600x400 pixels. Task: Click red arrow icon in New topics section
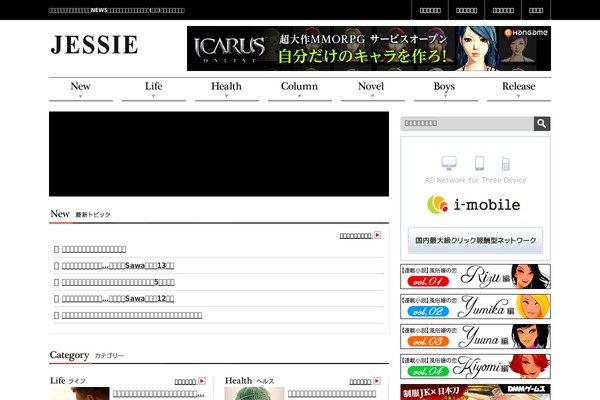(x=378, y=235)
